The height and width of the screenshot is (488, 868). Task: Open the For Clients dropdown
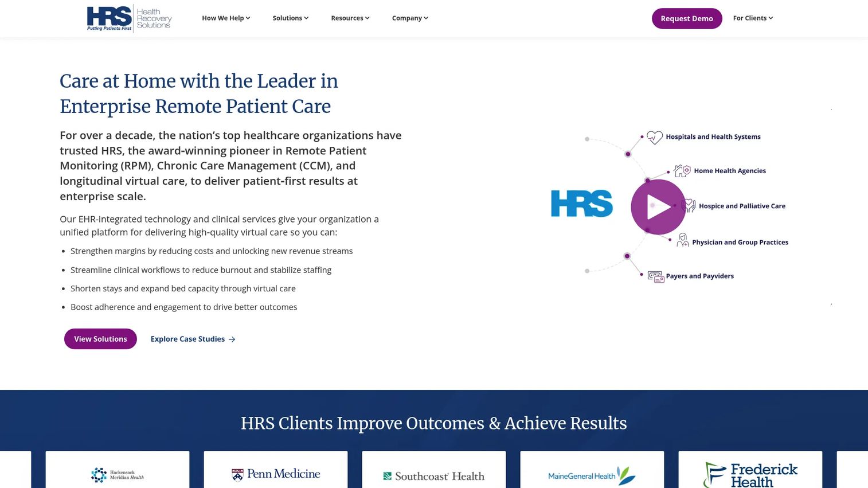tap(753, 18)
